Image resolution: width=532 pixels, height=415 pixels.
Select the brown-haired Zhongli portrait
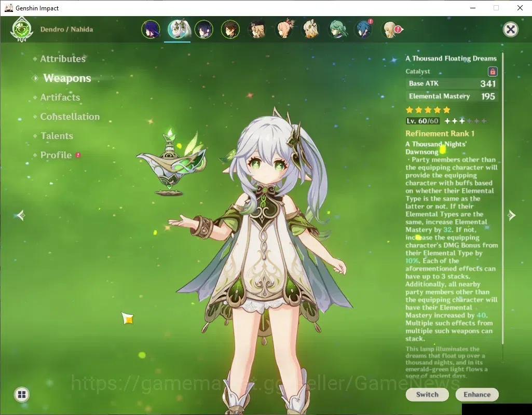[x=230, y=30]
